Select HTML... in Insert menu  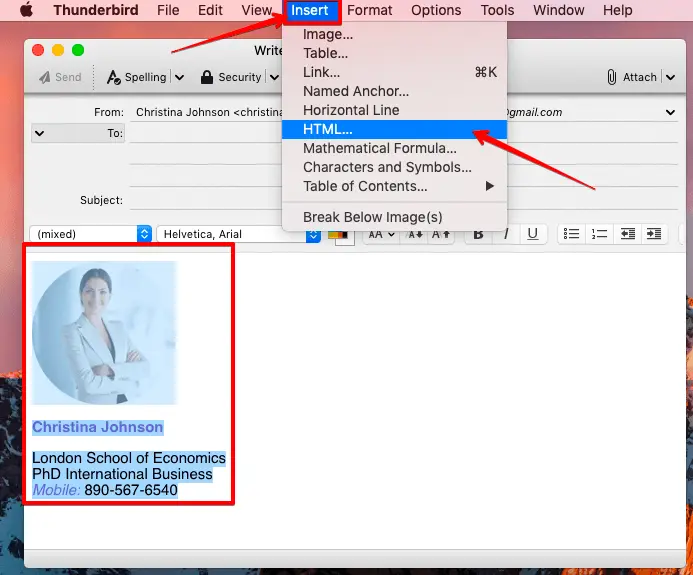[394, 129]
